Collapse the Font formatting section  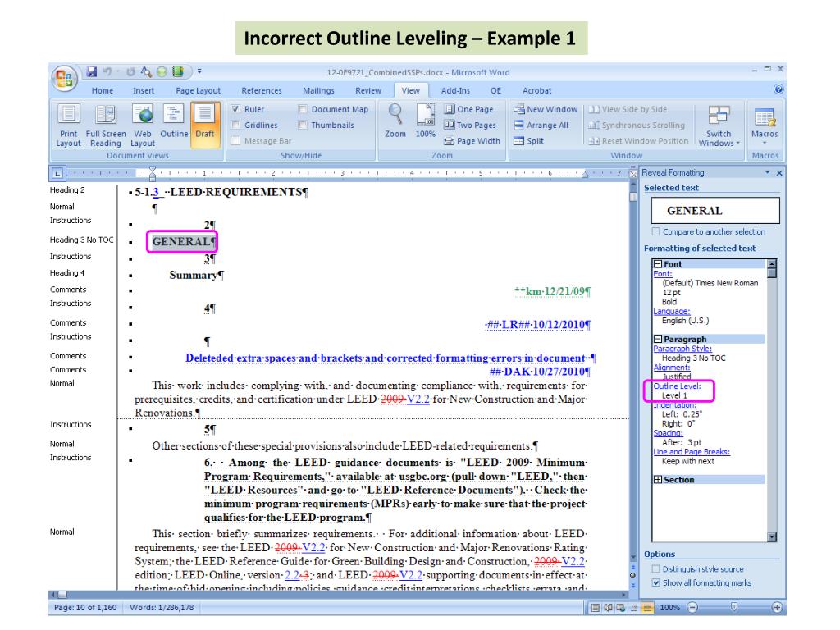tap(658, 264)
